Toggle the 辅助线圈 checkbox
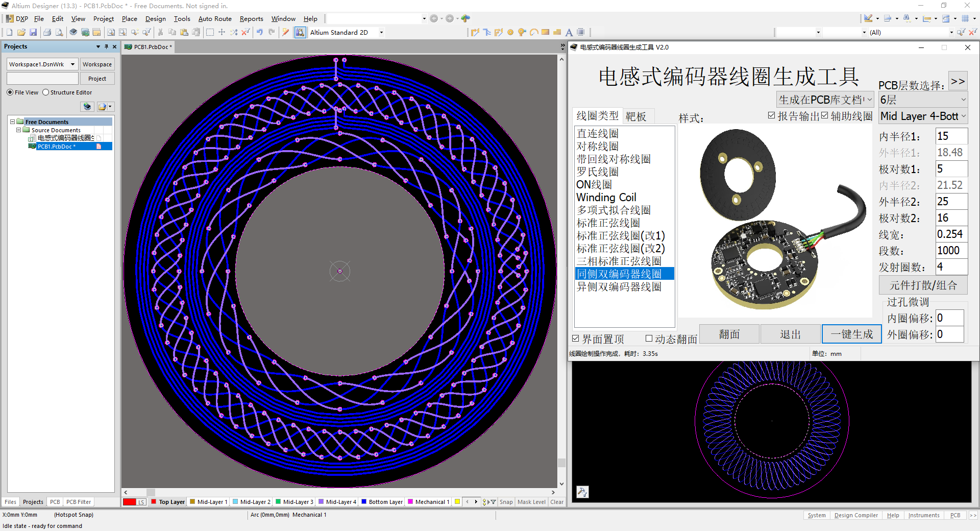Screen dimensions: 980x531 pos(825,116)
